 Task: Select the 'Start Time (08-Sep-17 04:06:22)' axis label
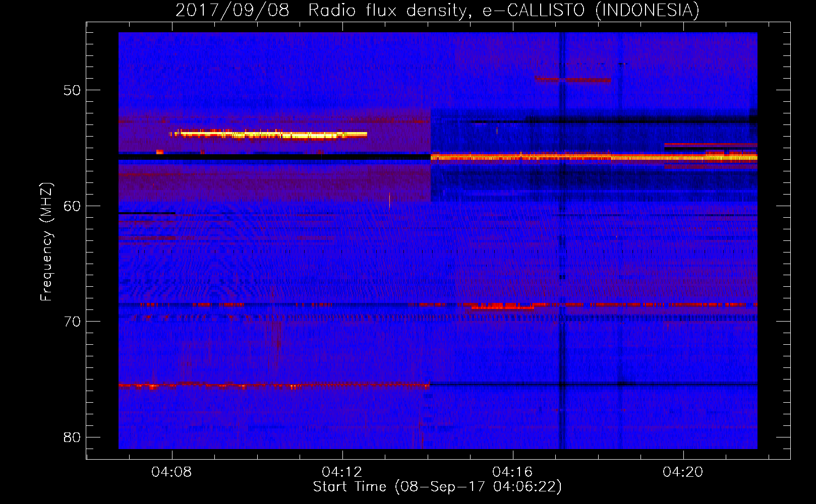pos(437,487)
